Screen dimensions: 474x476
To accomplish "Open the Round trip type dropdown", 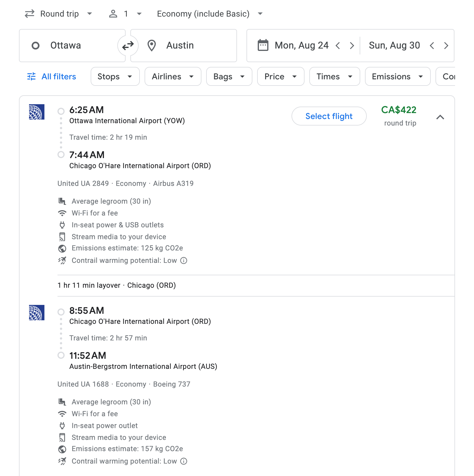I will tap(59, 14).
